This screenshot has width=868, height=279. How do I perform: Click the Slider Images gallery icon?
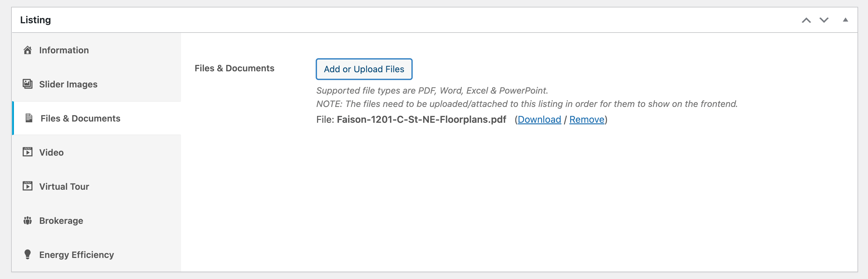[28, 84]
